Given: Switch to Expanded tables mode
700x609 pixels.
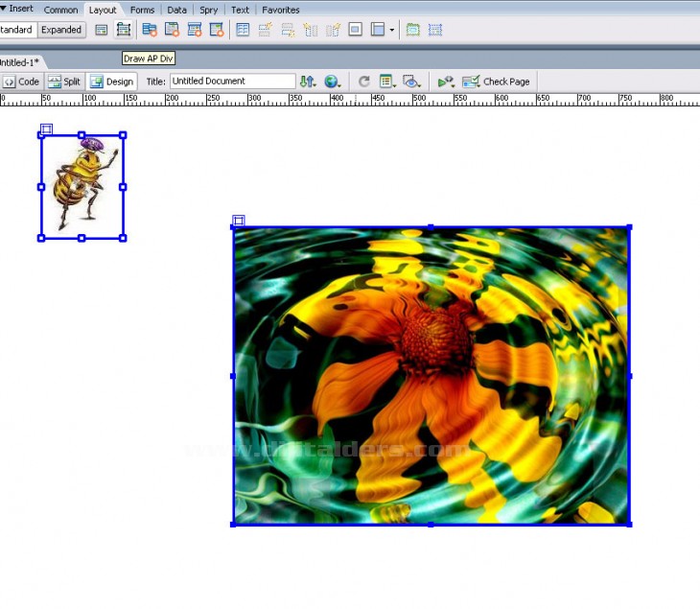Looking at the screenshot, I should 61,30.
